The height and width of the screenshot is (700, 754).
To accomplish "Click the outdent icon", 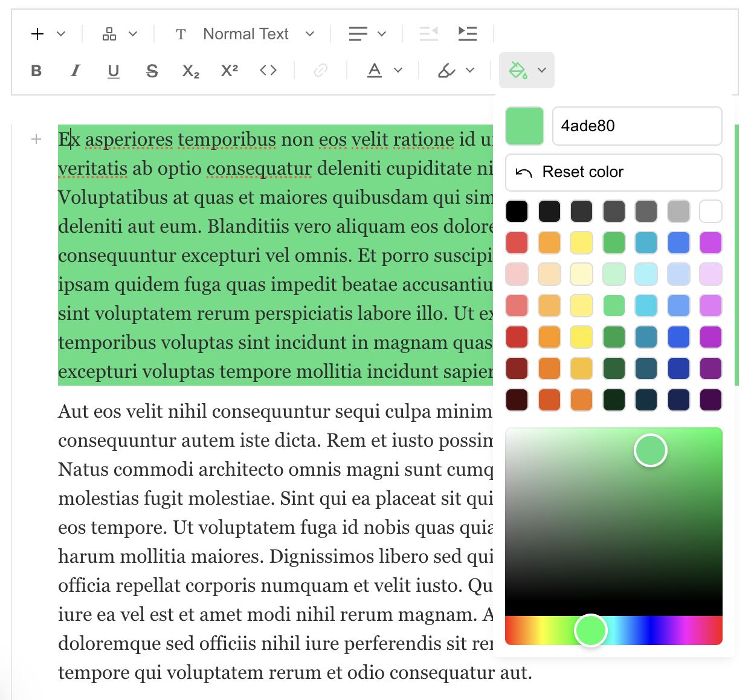I will pos(429,34).
